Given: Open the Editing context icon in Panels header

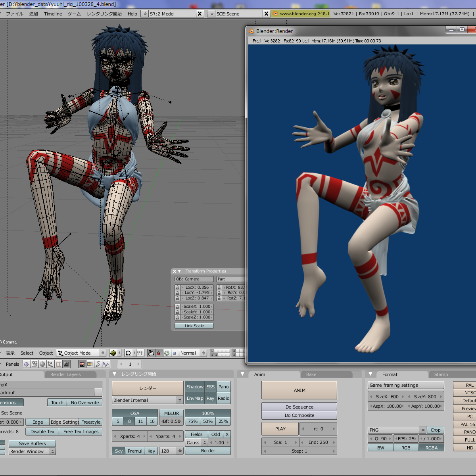Looking at the screenshot, I should (x=58, y=364).
